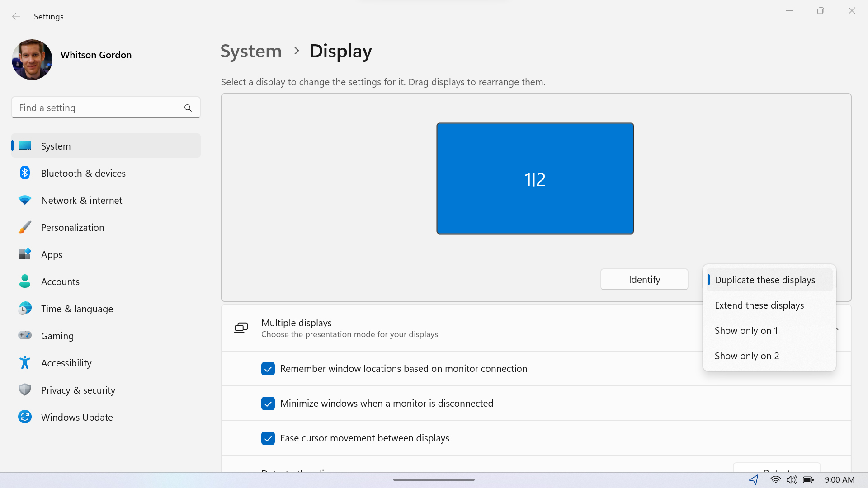Screen dimensions: 868x488
Task: Toggle Ease cursor movement between displays
Action: point(268,438)
